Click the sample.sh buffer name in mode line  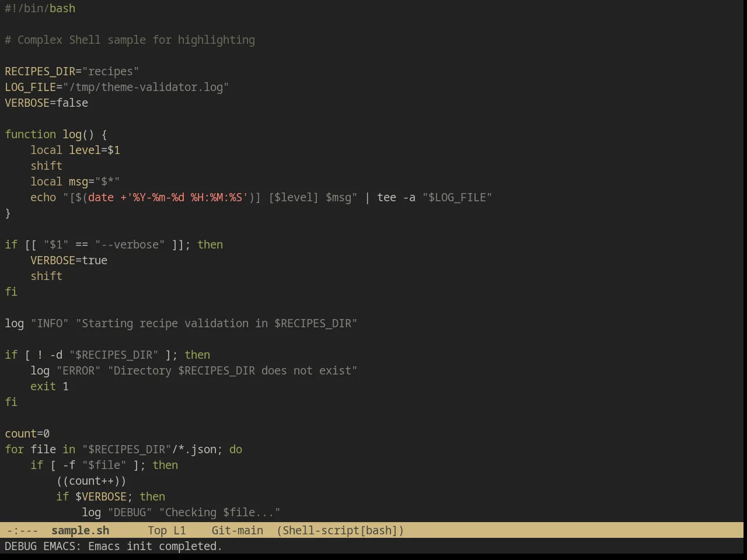click(x=80, y=530)
